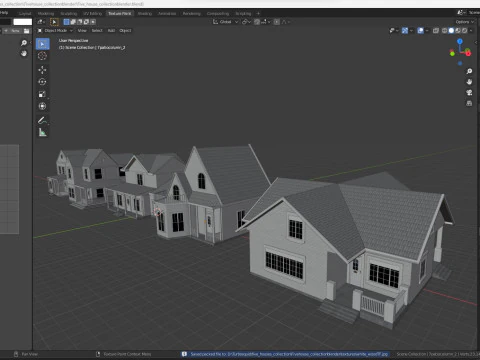480x360 pixels.
Task: Click the blue Z axis gizmo handle
Action: (460, 41)
